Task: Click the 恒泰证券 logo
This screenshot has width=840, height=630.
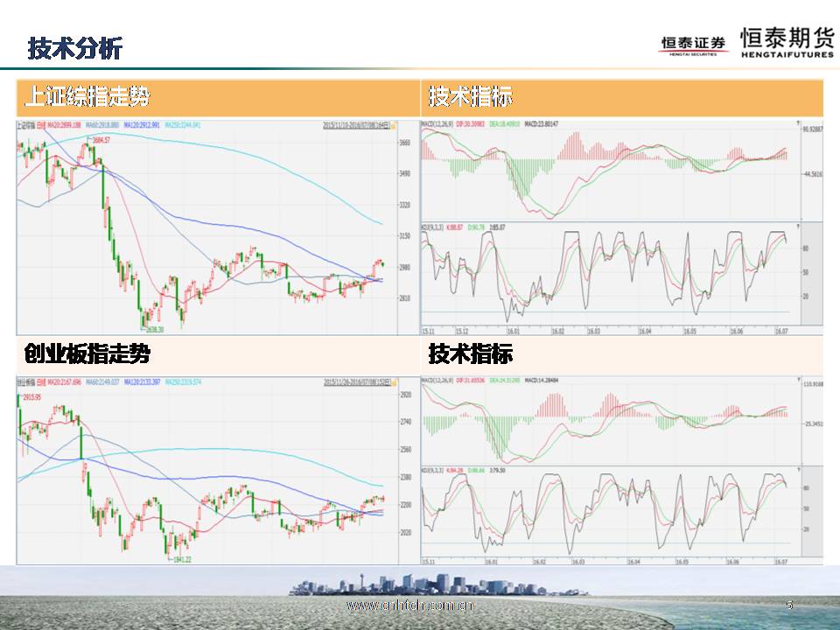Action: [x=693, y=45]
